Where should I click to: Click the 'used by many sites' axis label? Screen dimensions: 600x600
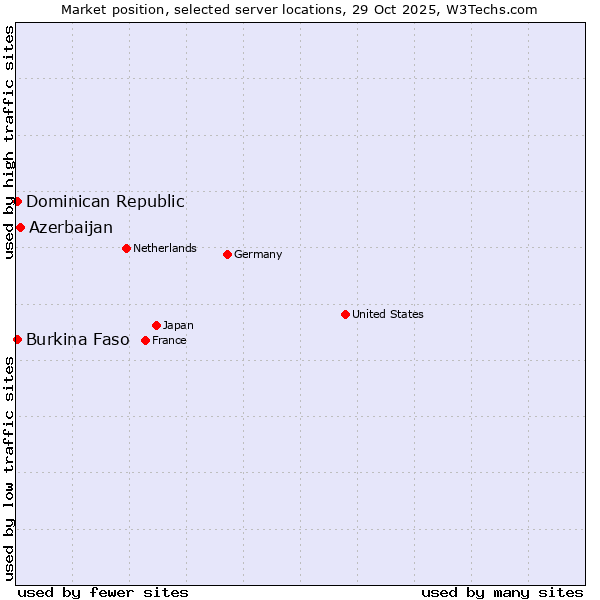tap(502, 592)
